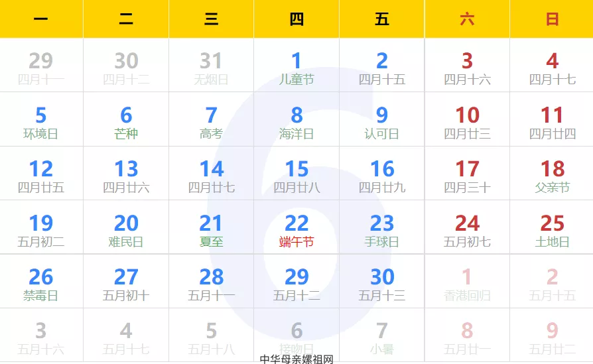The width and height of the screenshot is (593, 364).
Task: Select June 18 父亲节 date
Action: tap(552, 174)
